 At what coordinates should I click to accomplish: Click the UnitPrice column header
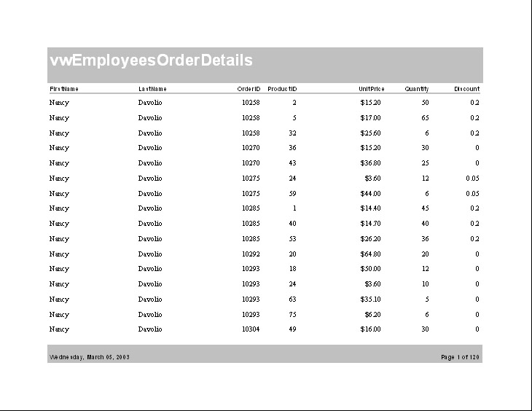coord(371,89)
